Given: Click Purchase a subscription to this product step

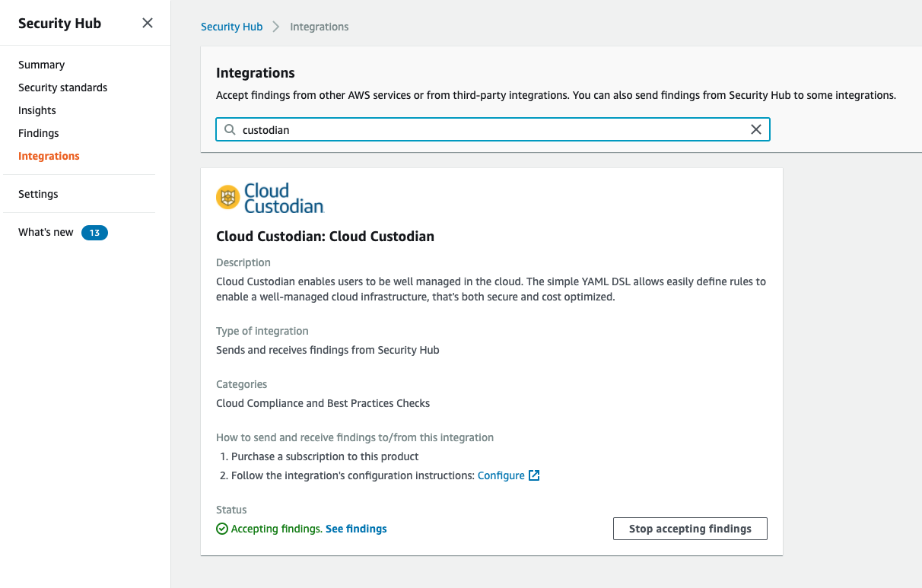Looking at the screenshot, I should 325,456.
